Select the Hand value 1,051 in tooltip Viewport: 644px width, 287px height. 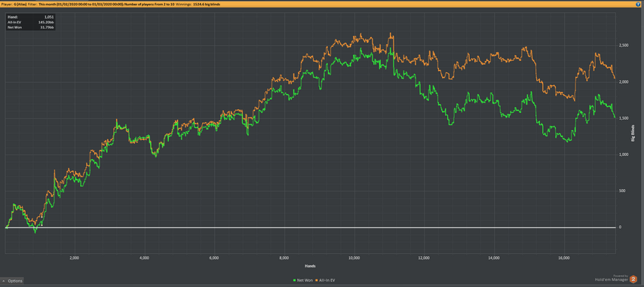point(49,17)
